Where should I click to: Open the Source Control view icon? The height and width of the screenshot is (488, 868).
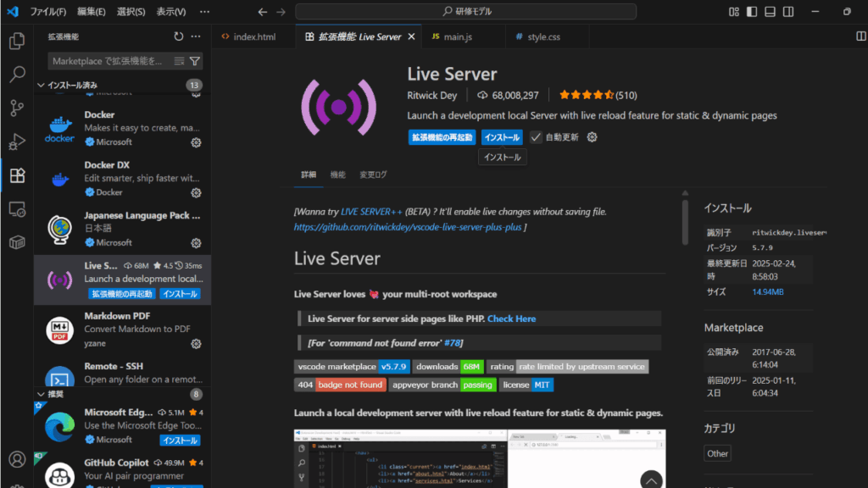coord(16,108)
